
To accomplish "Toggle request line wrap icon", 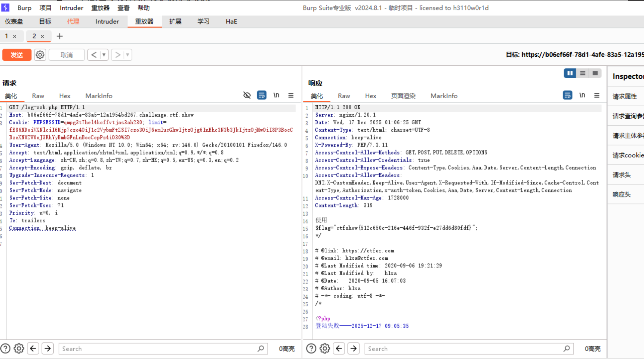I will coord(261,95).
